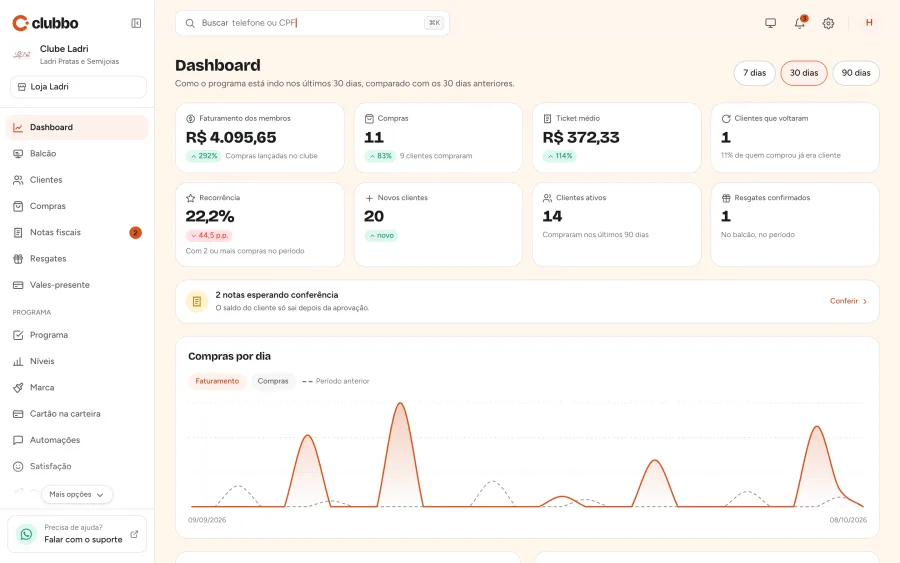Click the Resgates gift icon in sidebar
Screen dimensions: 900x563
(x=18, y=259)
